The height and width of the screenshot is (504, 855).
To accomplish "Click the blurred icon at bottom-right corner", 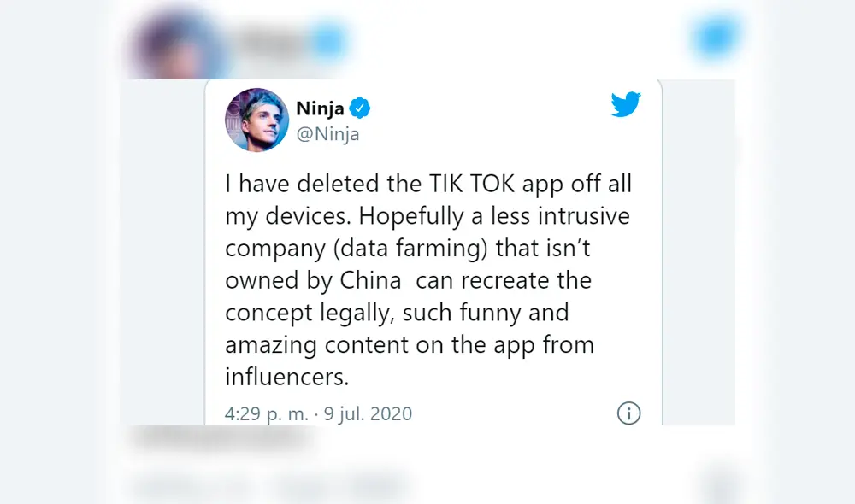I will [716, 487].
